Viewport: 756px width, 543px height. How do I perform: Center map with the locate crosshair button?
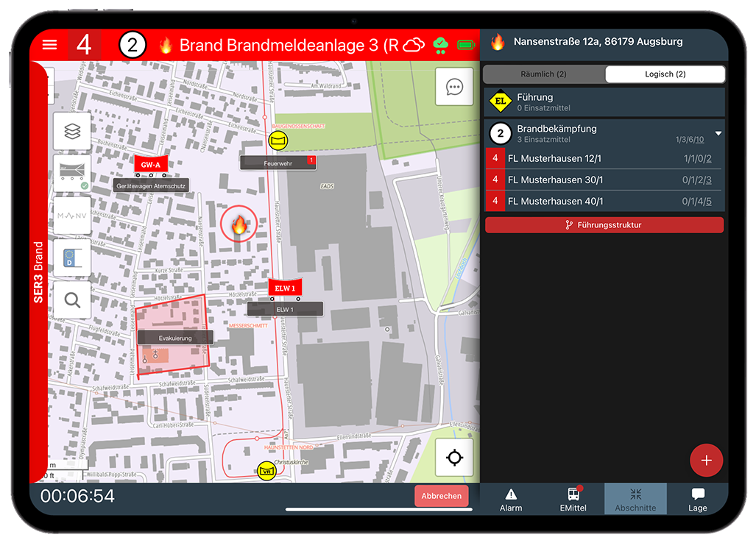(454, 458)
